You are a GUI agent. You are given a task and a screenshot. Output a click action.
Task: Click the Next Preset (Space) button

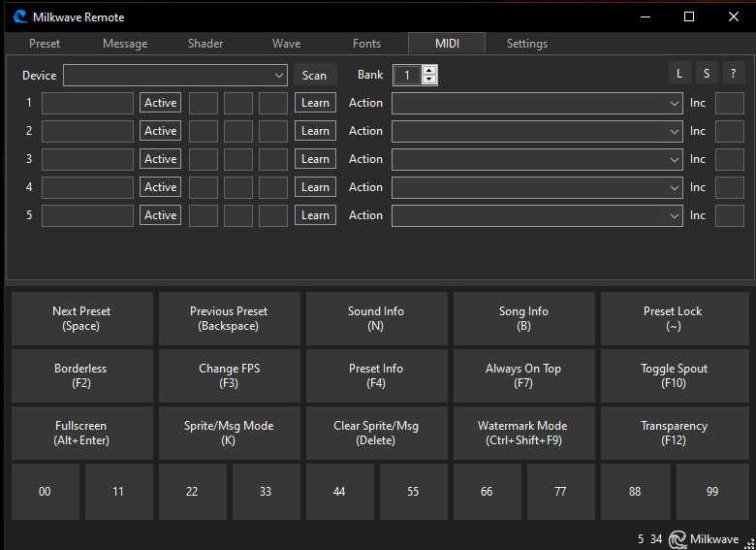pyautogui.click(x=81, y=319)
